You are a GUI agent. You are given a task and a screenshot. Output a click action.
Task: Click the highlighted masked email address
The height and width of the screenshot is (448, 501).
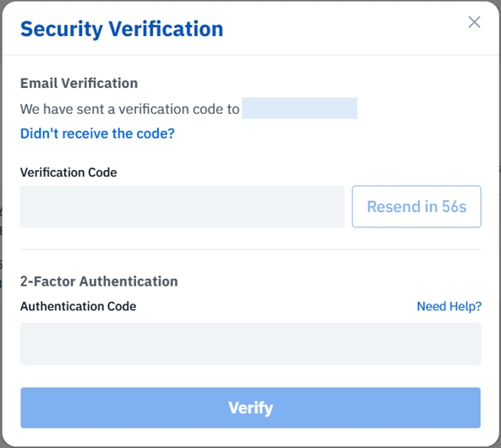(299, 109)
